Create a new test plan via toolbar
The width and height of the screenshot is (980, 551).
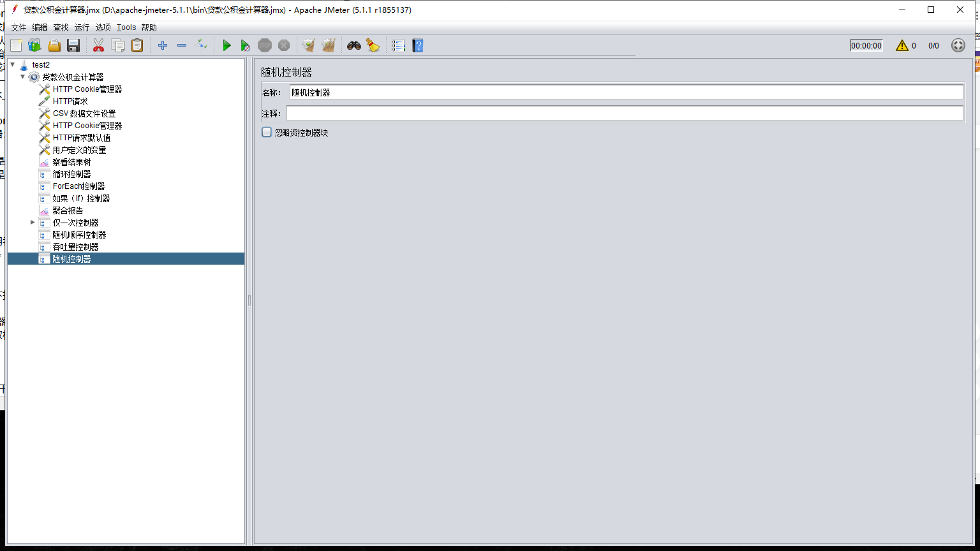(16, 45)
